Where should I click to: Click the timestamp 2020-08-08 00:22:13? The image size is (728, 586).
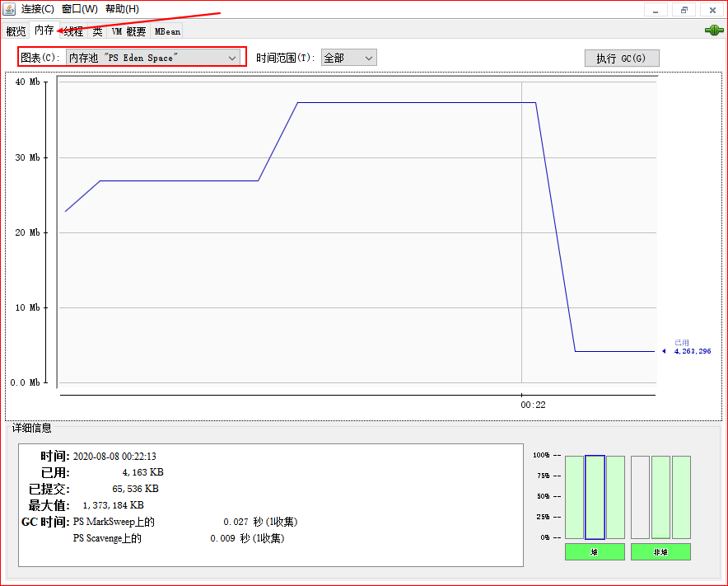[114, 457]
